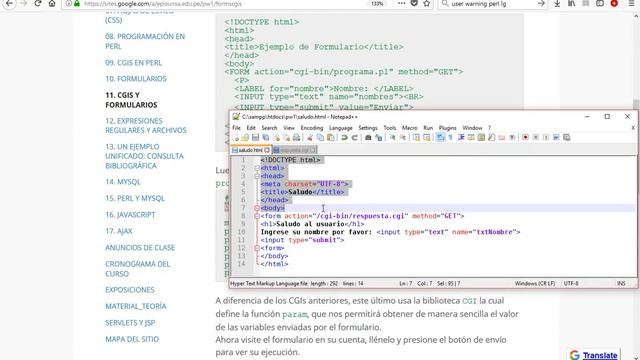Click the Undo arrow in Notepad++ toolbar
The height and width of the screenshot is (360, 640).
pyautogui.click(x=344, y=138)
